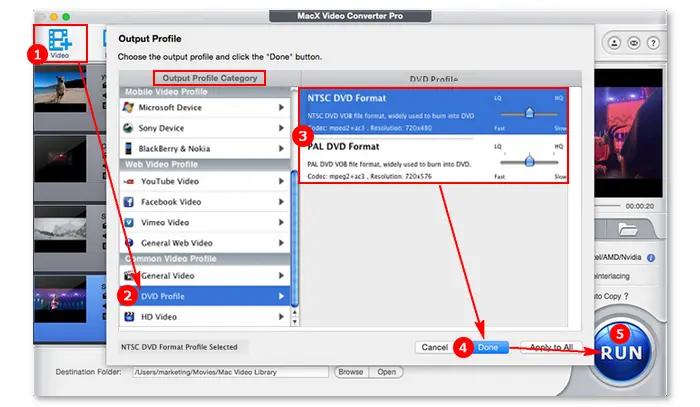Expand the HD Video submenu arrow
This screenshot has height=407, width=700.
[x=281, y=317]
